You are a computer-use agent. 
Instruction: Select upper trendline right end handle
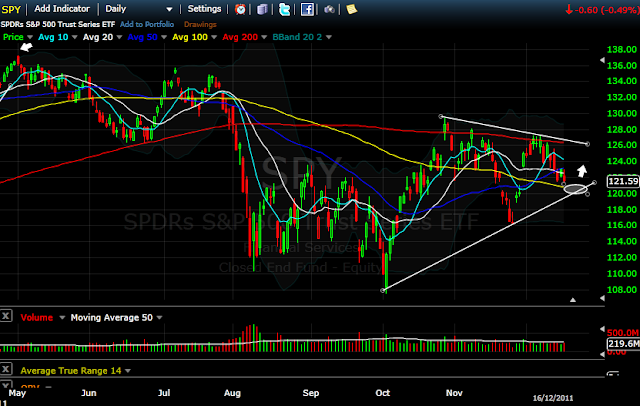pyautogui.click(x=588, y=144)
